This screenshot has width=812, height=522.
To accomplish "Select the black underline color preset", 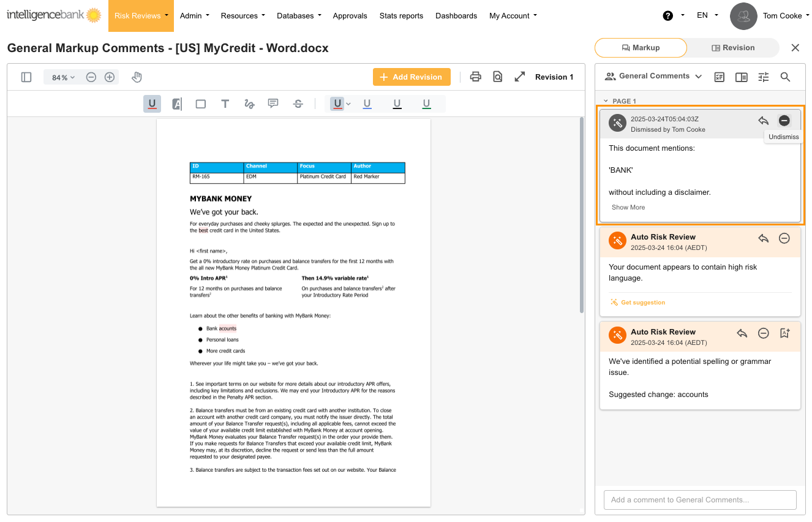I will tap(397, 104).
